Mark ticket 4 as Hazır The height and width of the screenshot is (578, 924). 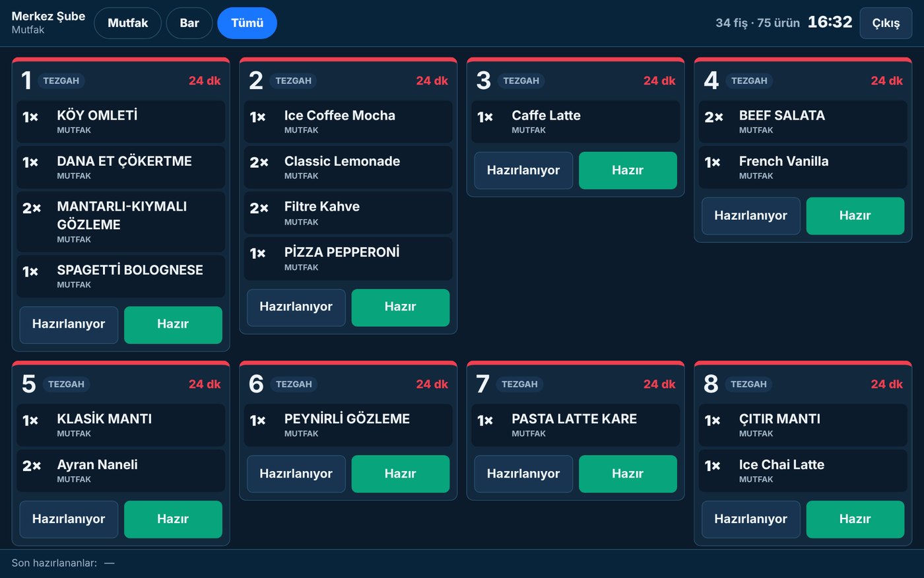(x=855, y=216)
